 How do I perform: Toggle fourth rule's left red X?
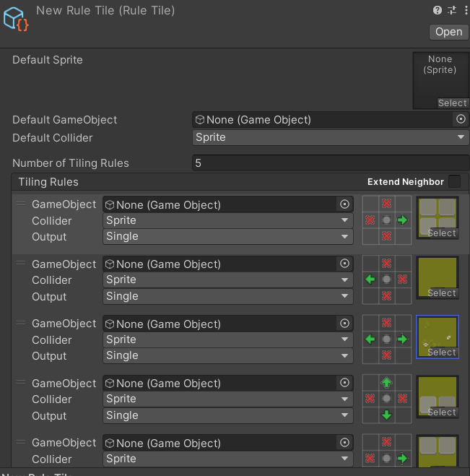point(370,399)
